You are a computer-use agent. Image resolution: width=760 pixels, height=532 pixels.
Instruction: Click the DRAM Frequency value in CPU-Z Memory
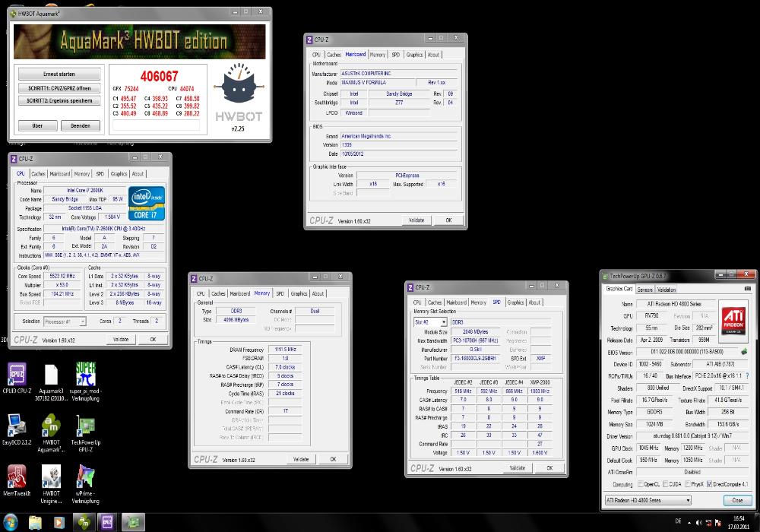285,350
